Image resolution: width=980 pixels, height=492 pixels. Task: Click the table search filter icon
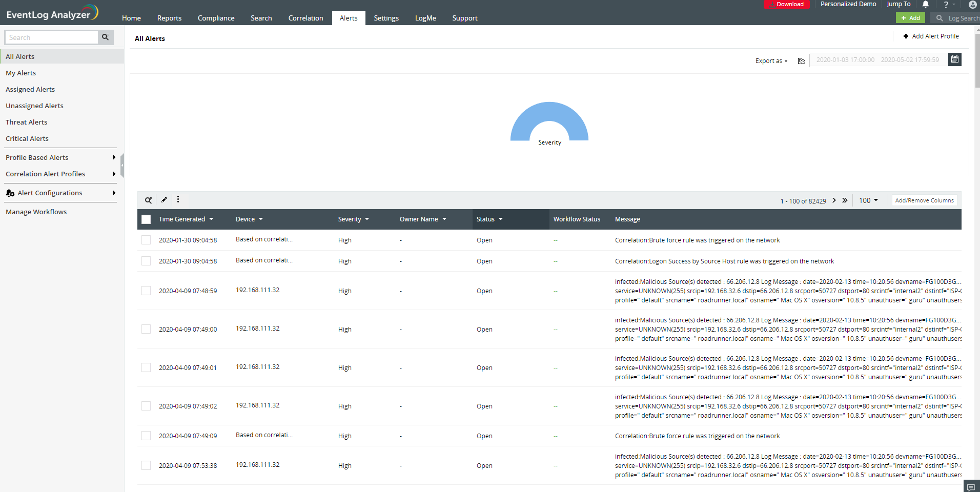pyautogui.click(x=148, y=200)
